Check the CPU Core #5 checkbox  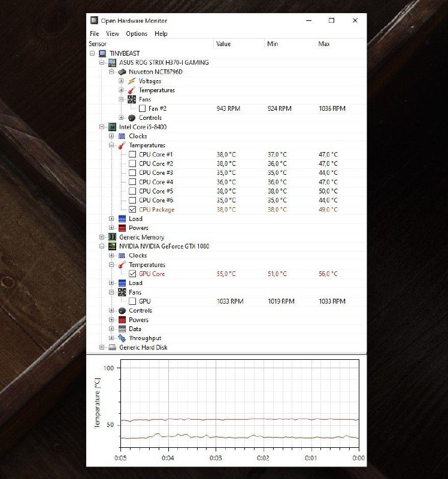pos(132,191)
